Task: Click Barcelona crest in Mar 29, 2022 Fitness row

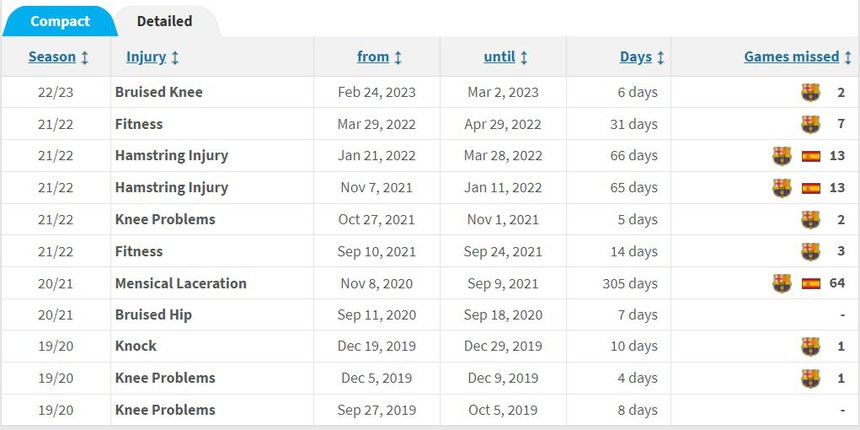Action: [810, 125]
